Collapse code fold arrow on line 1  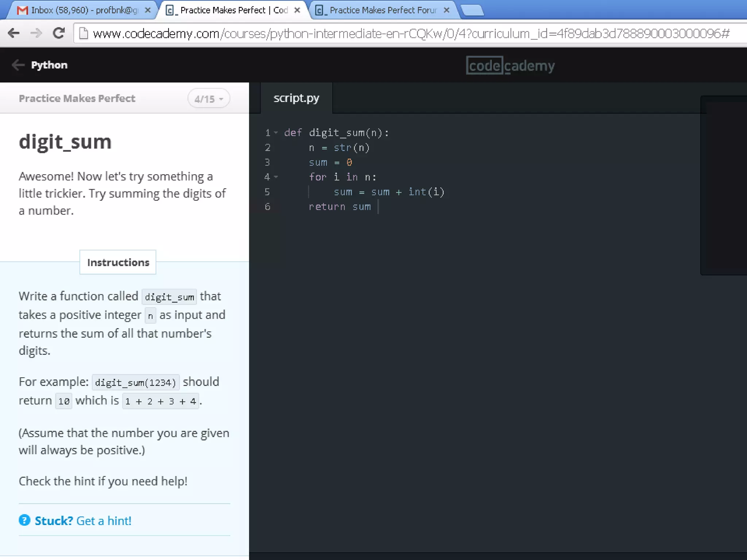(x=276, y=133)
